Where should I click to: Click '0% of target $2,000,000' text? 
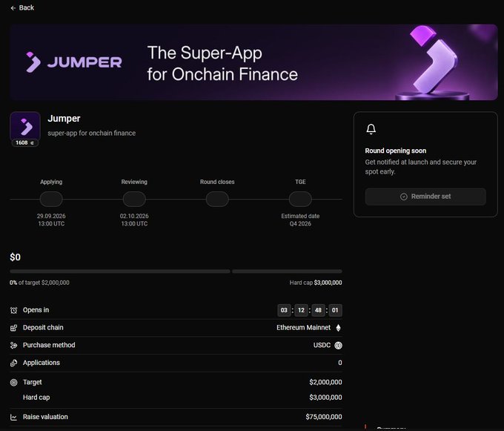(39, 283)
